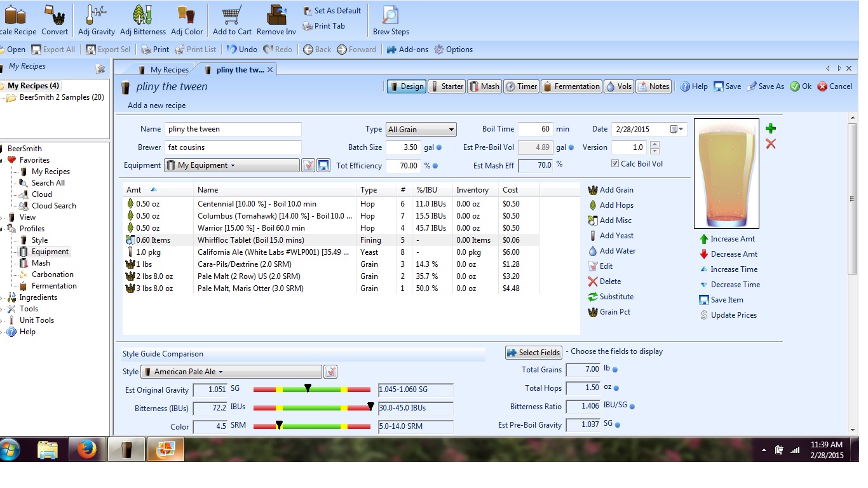
Task: Close the pliny the tween tab
Action: 270,70
